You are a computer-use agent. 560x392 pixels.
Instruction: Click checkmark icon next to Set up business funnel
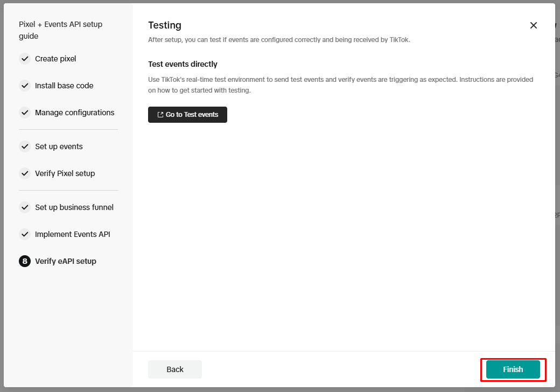click(25, 207)
